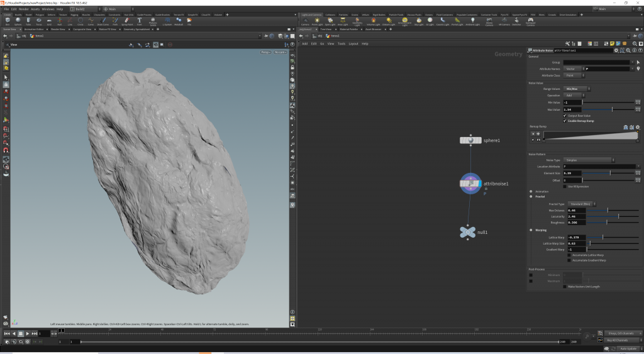Select the Spray Paint shelf tool
This screenshot has width=644, height=354.
(126, 21)
